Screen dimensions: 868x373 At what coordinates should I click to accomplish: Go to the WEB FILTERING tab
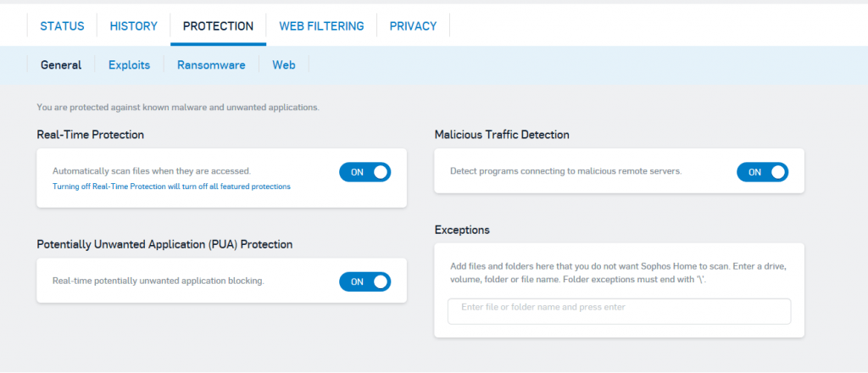click(x=321, y=26)
